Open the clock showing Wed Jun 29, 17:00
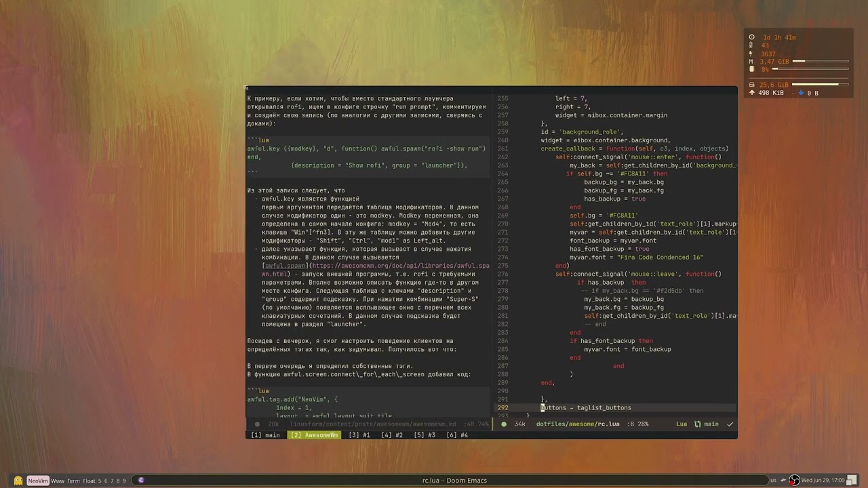 pyautogui.click(x=823, y=481)
